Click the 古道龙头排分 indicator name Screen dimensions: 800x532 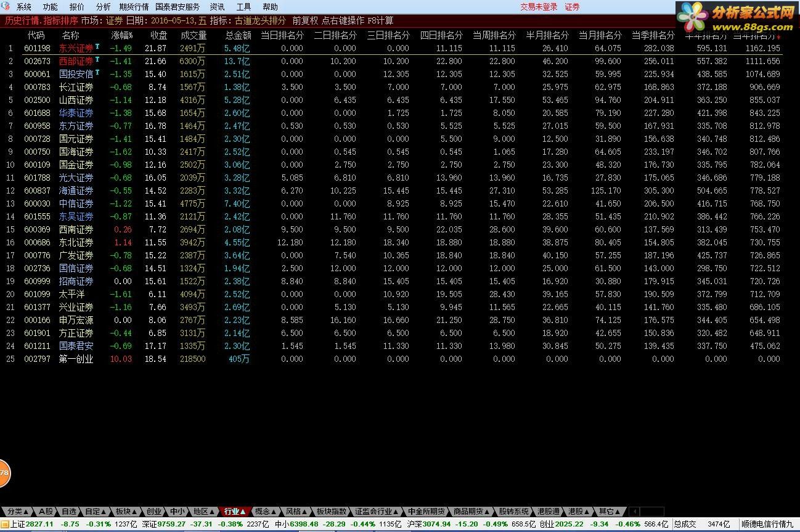pos(261,20)
